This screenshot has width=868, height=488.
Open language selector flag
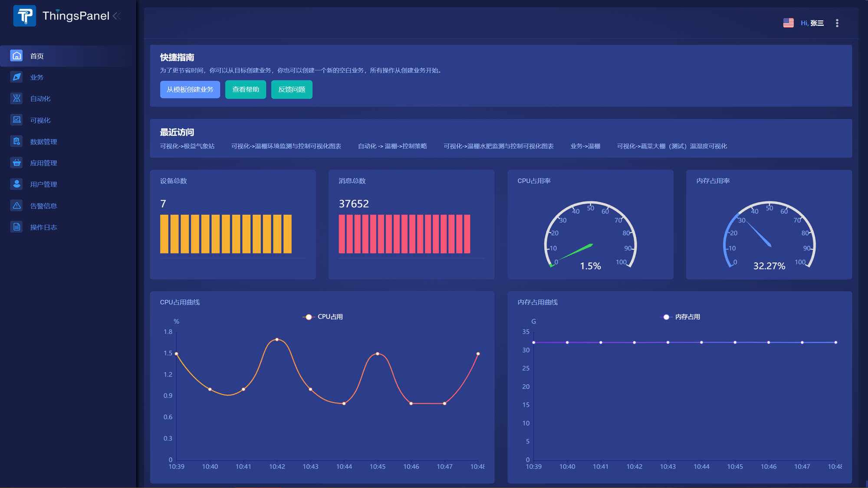pyautogui.click(x=788, y=23)
